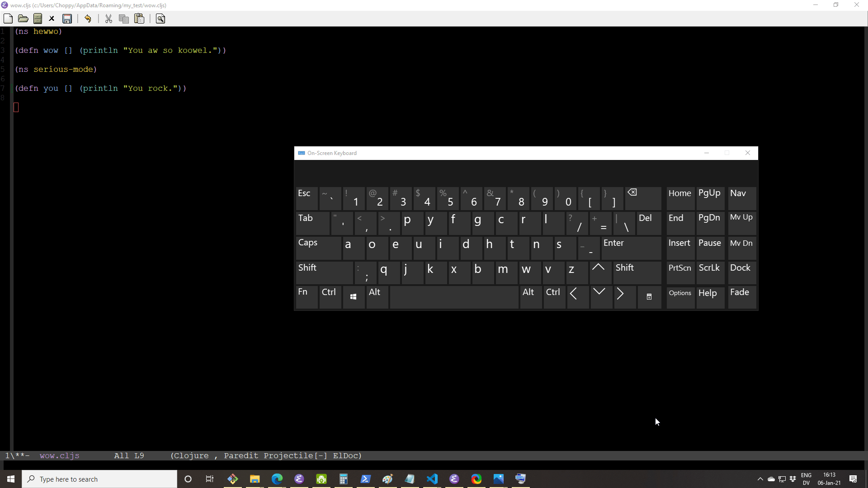Click the Redo icon in toolbar
This screenshot has width=868, height=488.
point(88,19)
